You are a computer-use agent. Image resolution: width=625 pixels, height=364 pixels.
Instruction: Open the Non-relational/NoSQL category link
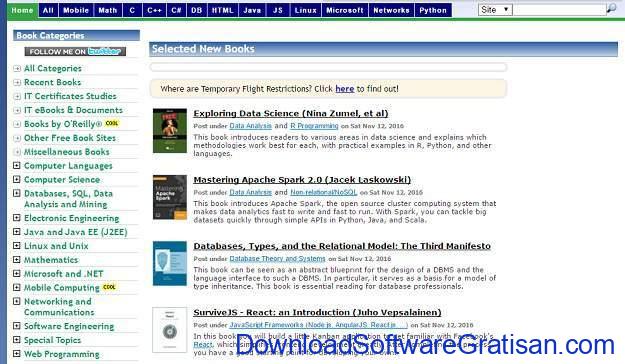(x=323, y=193)
